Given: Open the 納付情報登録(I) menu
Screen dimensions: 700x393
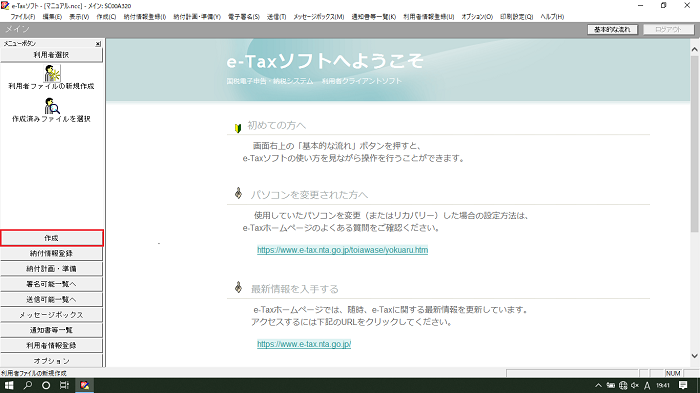Looking at the screenshot, I should point(145,17).
